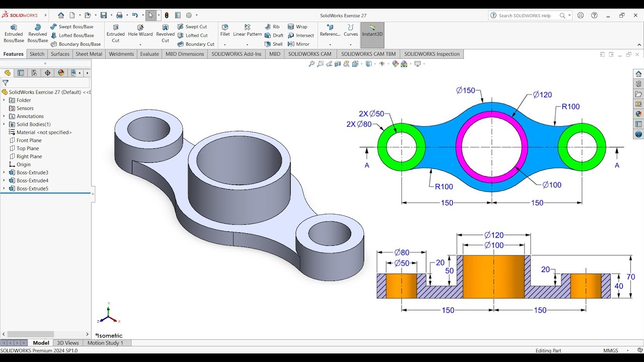Image resolution: width=644 pixels, height=362 pixels.
Task: Select the Linear Pattern tool
Action: click(x=248, y=30)
